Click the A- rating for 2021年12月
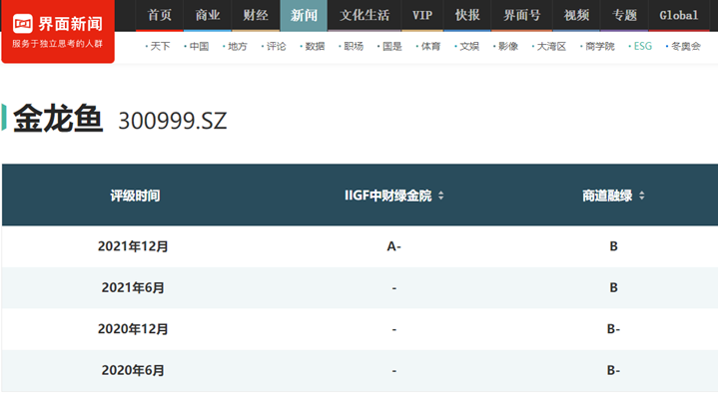 (394, 246)
